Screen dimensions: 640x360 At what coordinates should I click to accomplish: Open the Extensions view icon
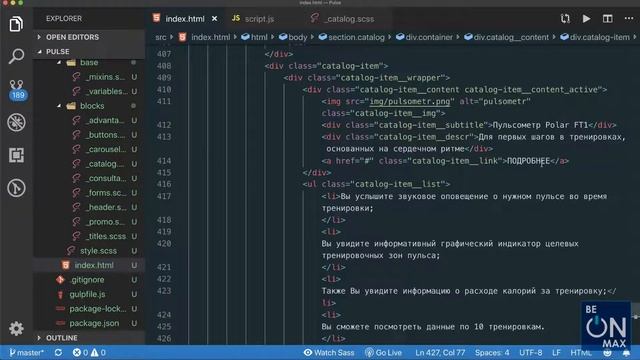click(16, 155)
